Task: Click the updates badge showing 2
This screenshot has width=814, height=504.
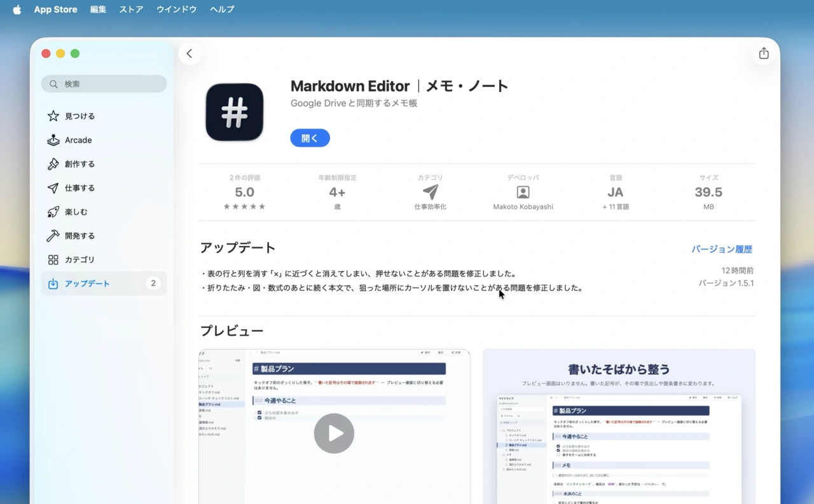Action: [153, 283]
